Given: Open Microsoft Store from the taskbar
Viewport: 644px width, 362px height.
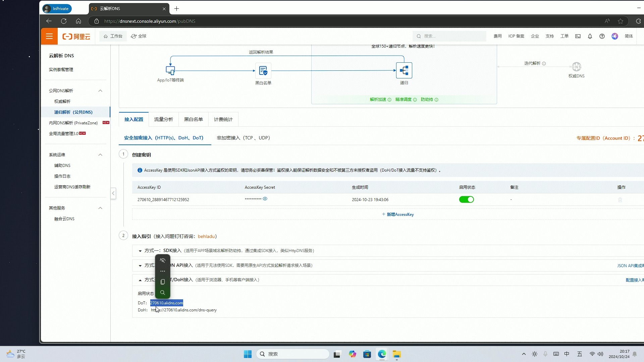Looking at the screenshot, I should point(367,354).
